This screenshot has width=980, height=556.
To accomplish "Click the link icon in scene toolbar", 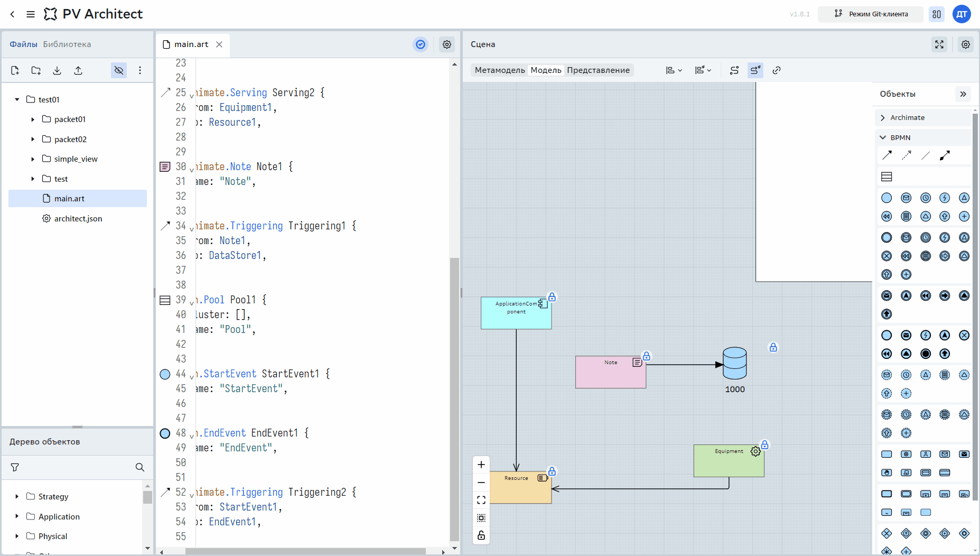I will (x=777, y=70).
